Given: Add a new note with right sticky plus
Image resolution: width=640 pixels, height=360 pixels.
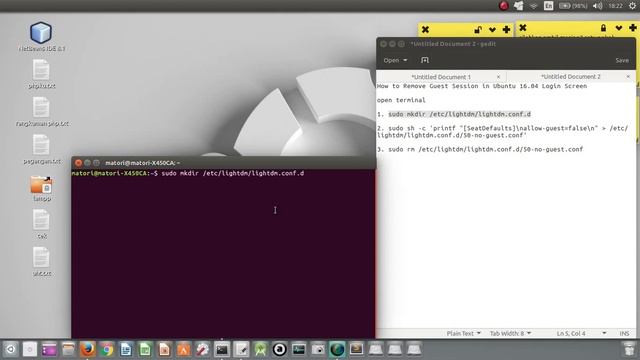Looking at the screenshot, I should pos(633,28).
